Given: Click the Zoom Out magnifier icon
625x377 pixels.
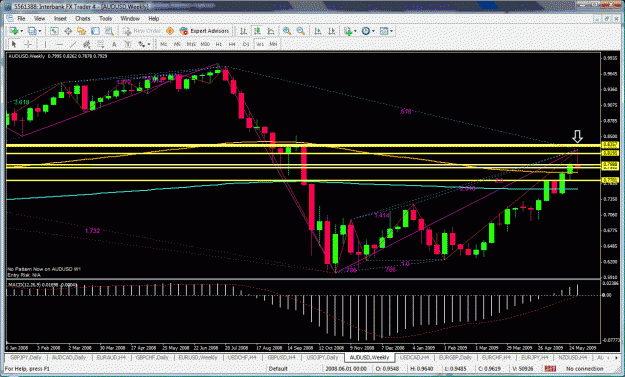Looking at the screenshot, I should (x=301, y=31).
